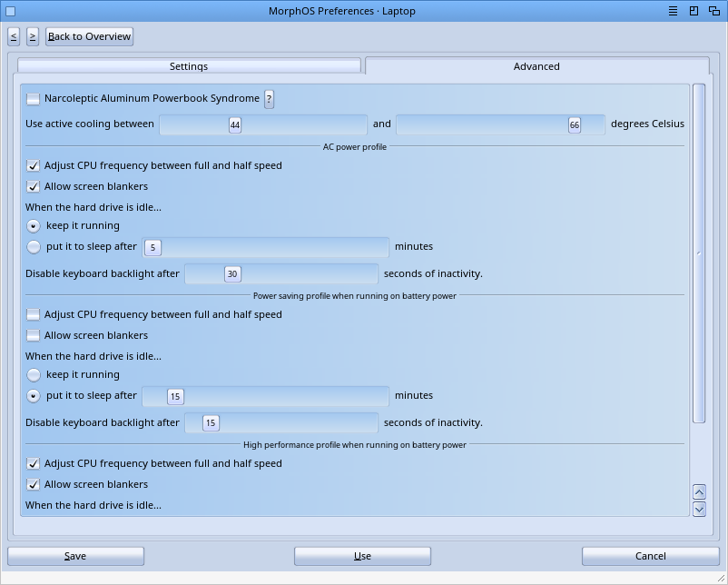Click Back to Overview button

coord(89,36)
